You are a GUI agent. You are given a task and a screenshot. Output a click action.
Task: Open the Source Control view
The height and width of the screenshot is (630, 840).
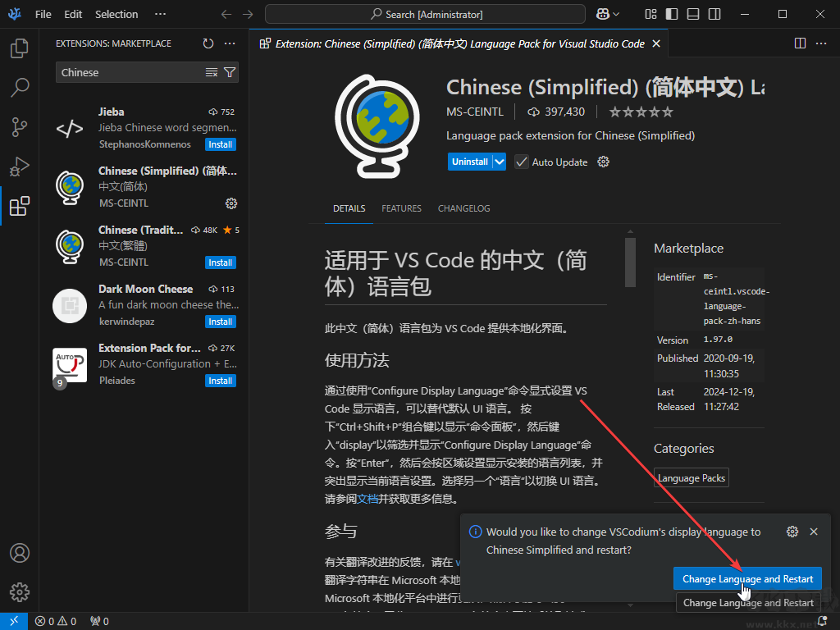click(20, 127)
